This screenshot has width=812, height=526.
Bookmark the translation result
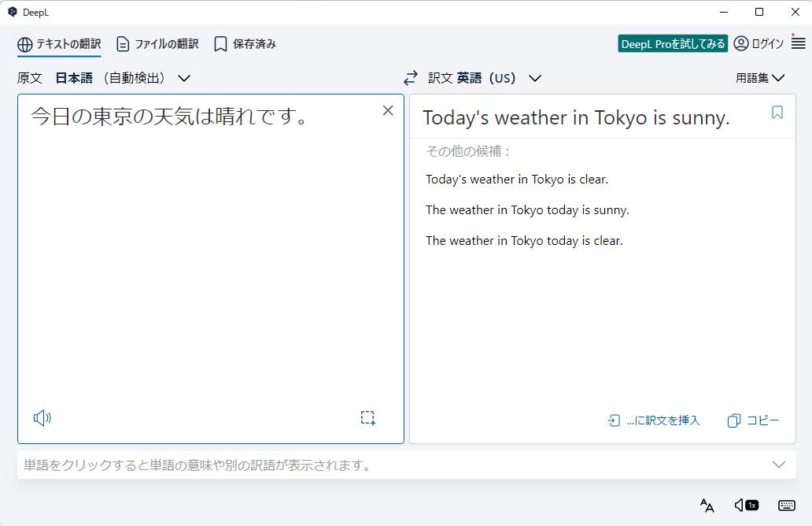(777, 113)
